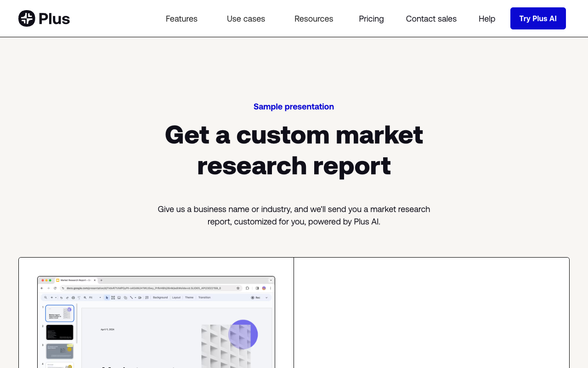Open the Contact sales link

[431, 19]
